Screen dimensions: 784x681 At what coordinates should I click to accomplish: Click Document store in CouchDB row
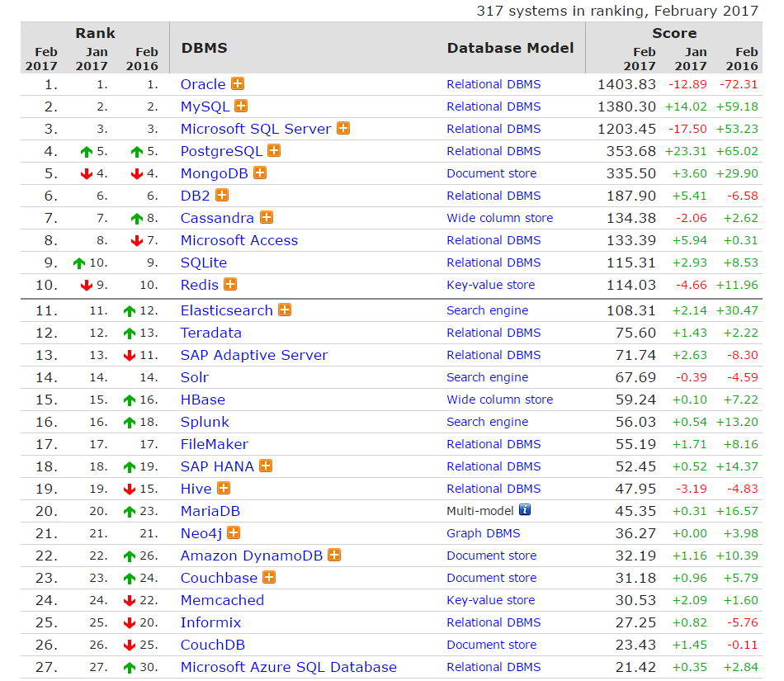pyautogui.click(x=492, y=645)
